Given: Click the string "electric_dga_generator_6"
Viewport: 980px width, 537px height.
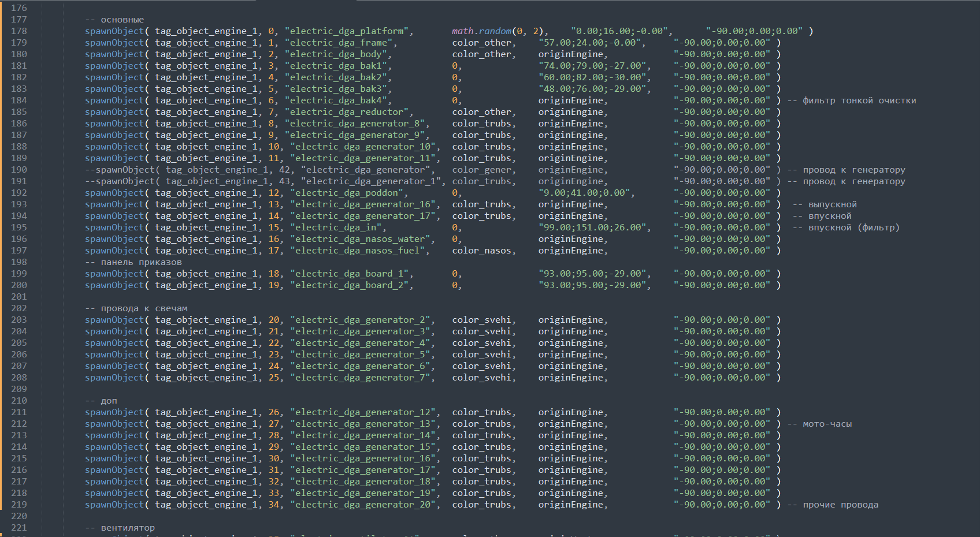Looking at the screenshot, I should (x=361, y=366).
